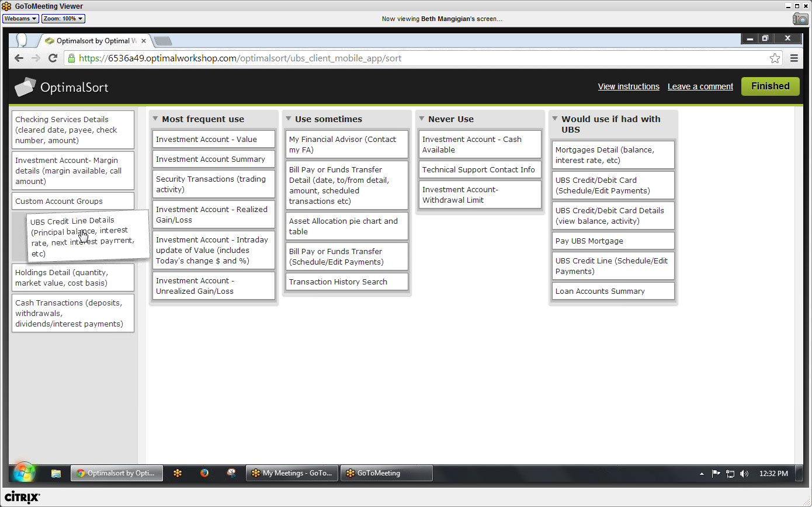Screen dimensions: 812x507
Task: Collapse Would use if had with UBS group
Action: [555, 119]
